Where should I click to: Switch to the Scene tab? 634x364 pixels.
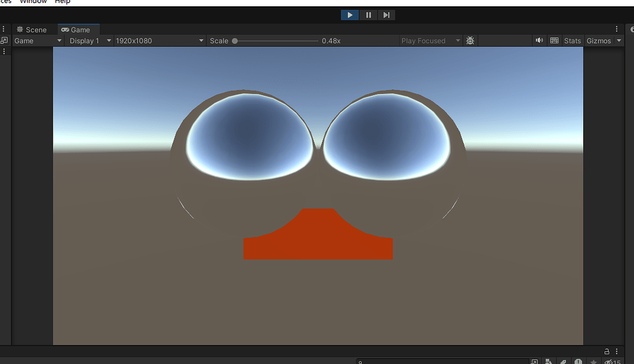point(32,30)
